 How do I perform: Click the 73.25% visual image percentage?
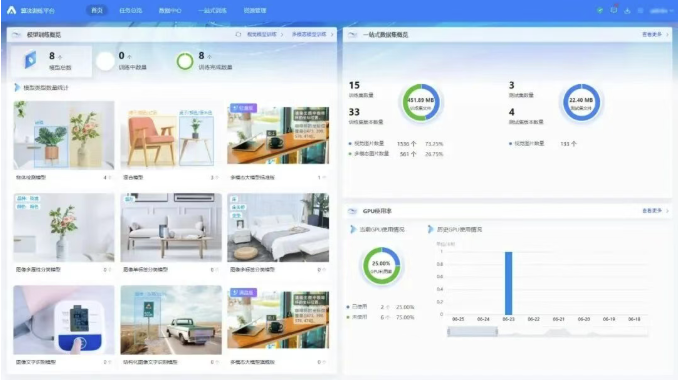click(x=434, y=144)
